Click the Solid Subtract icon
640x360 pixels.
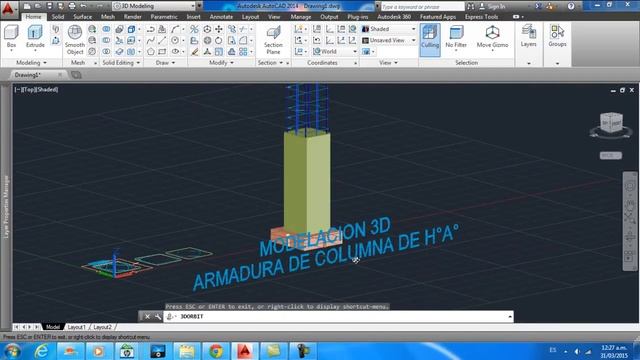pos(106,40)
